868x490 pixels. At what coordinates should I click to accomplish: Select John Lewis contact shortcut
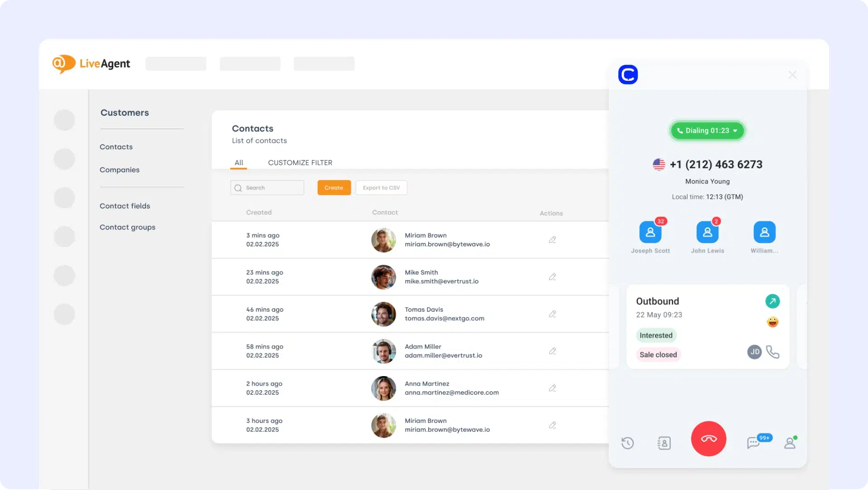tap(707, 233)
